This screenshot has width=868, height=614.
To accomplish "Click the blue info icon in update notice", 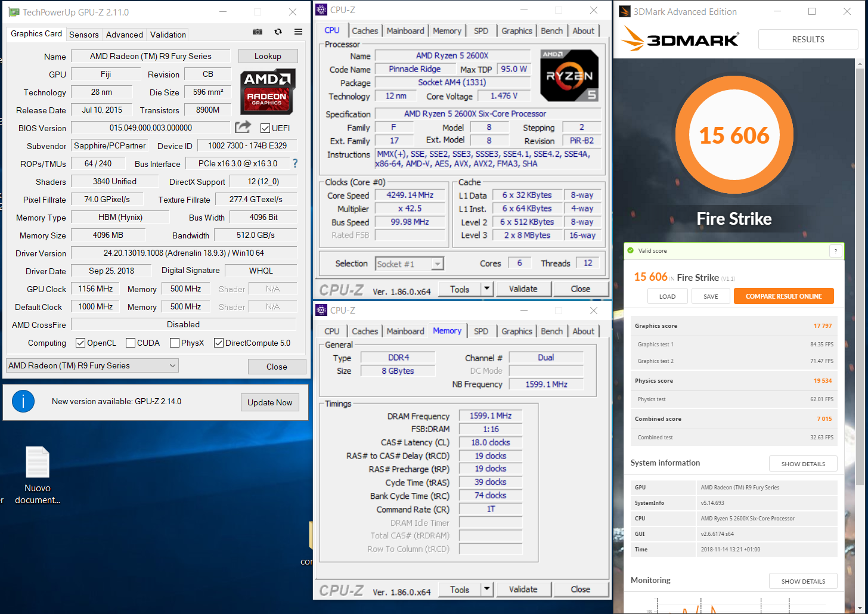I will point(23,402).
